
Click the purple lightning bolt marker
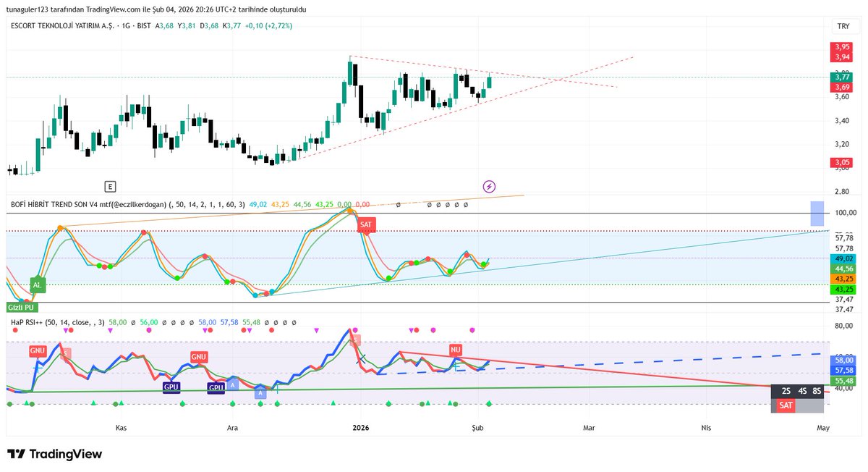pos(489,186)
